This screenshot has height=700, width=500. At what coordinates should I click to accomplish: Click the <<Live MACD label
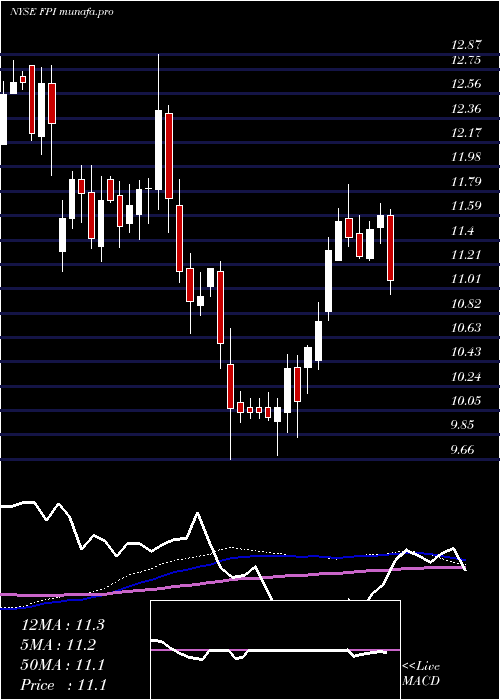[421, 673]
